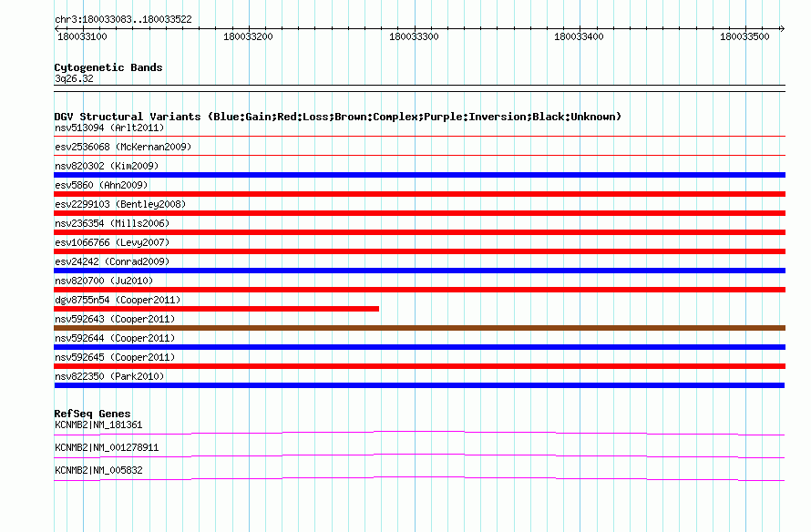This screenshot has height=532, width=811.
Task: Select the 180033500 ruler coordinate
Action: point(744,36)
